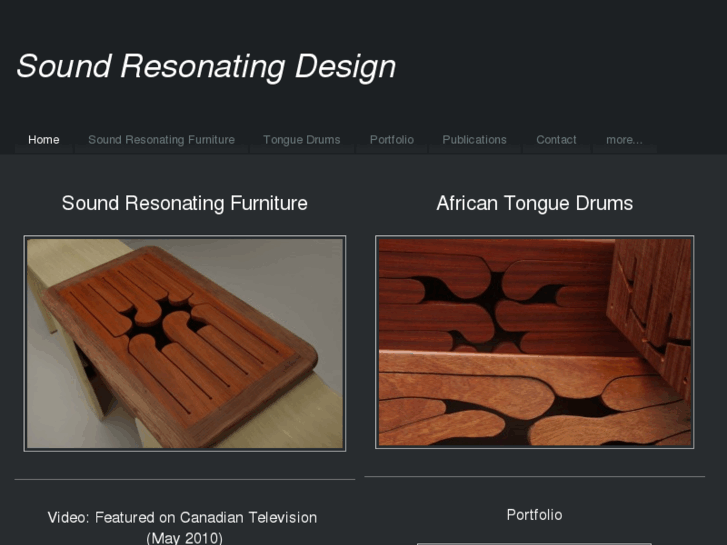Click the (May 2010) video caption
The width and height of the screenshot is (727, 545).
tap(185, 538)
